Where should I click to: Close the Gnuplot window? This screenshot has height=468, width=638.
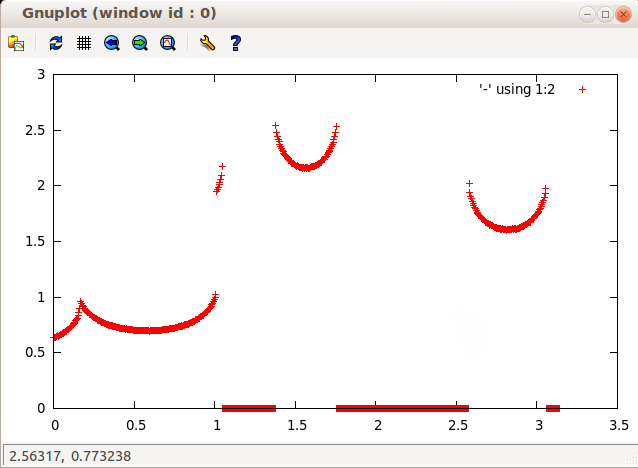coord(621,14)
